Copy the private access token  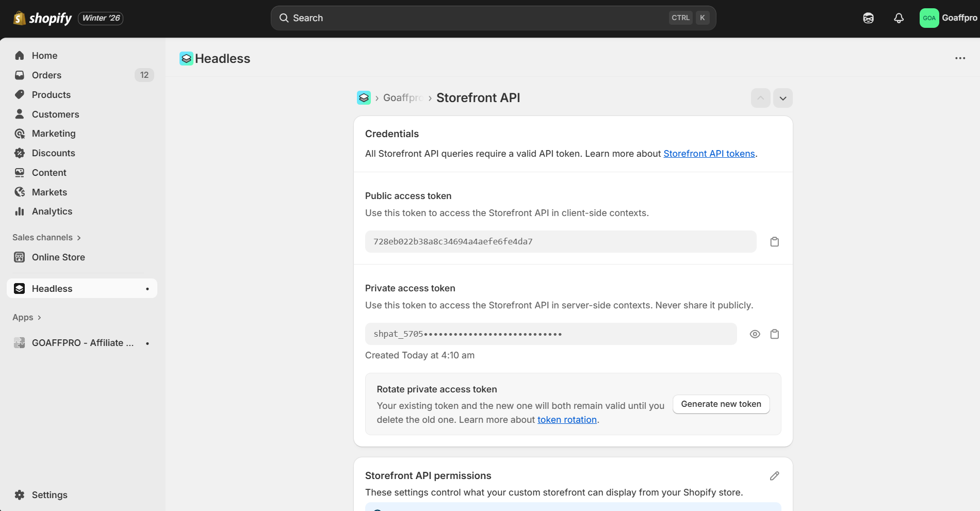pyautogui.click(x=774, y=334)
